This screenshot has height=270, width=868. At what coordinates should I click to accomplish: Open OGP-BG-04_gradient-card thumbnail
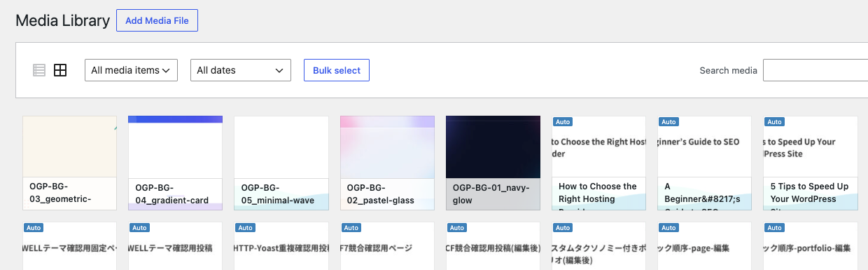(x=176, y=163)
